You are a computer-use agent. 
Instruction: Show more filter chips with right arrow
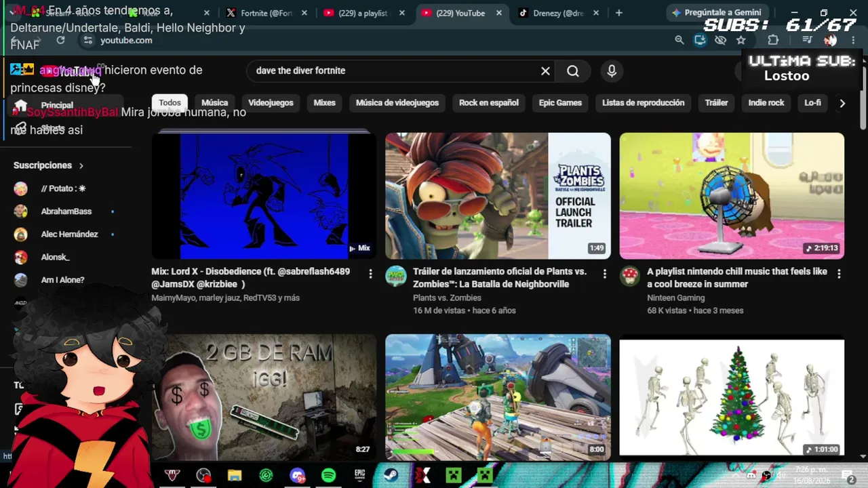click(842, 103)
